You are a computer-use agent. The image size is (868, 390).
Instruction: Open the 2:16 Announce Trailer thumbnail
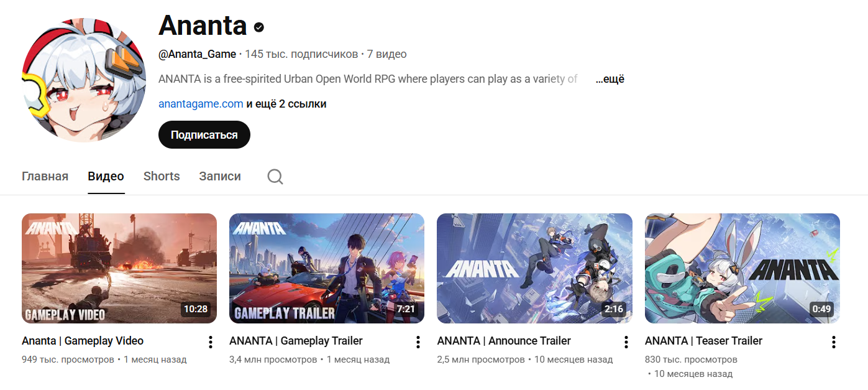click(x=534, y=268)
